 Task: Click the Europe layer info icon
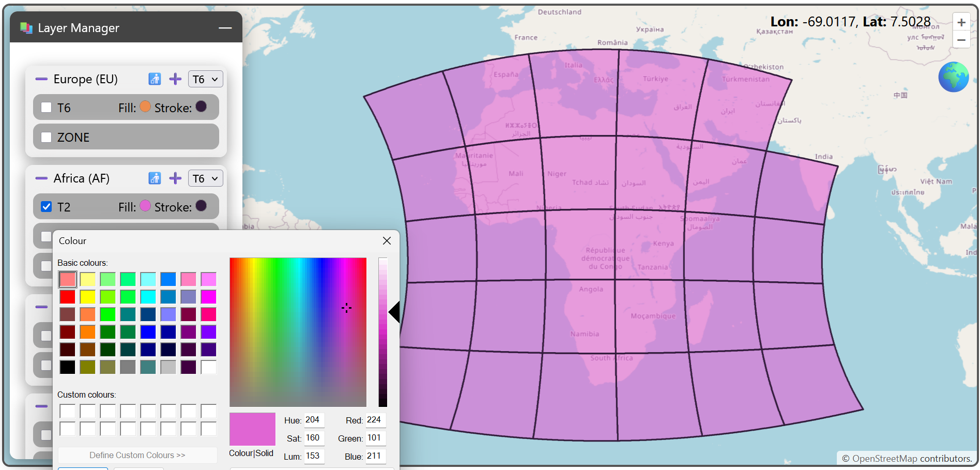155,79
